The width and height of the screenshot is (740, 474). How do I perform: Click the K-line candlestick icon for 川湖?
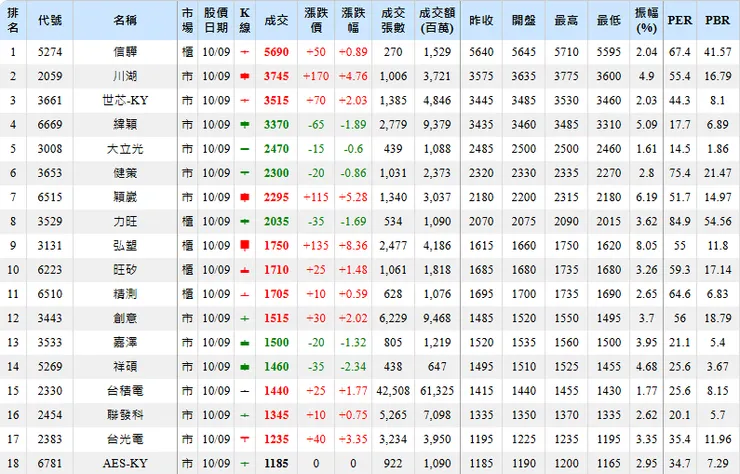(244, 76)
